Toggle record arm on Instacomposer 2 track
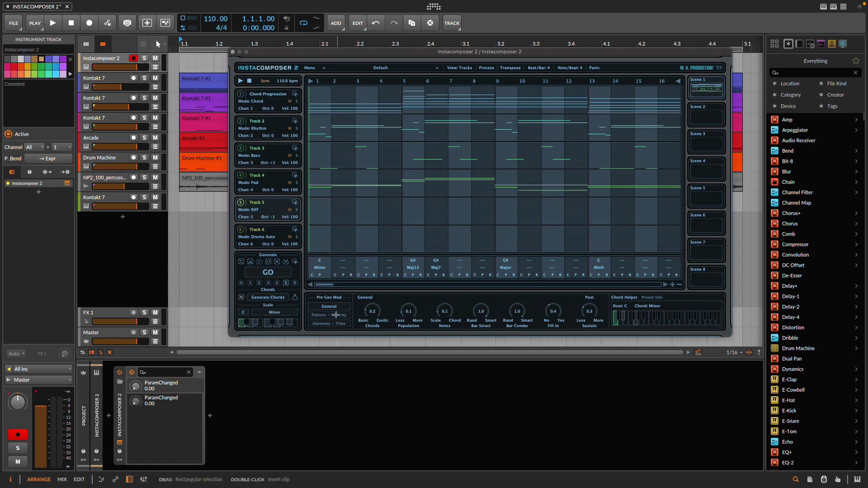 (x=133, y=58)
